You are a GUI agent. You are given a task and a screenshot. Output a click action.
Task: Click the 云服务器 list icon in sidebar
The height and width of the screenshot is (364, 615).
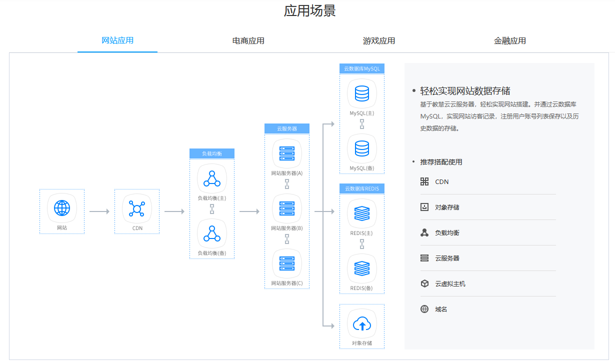(423, 257)
